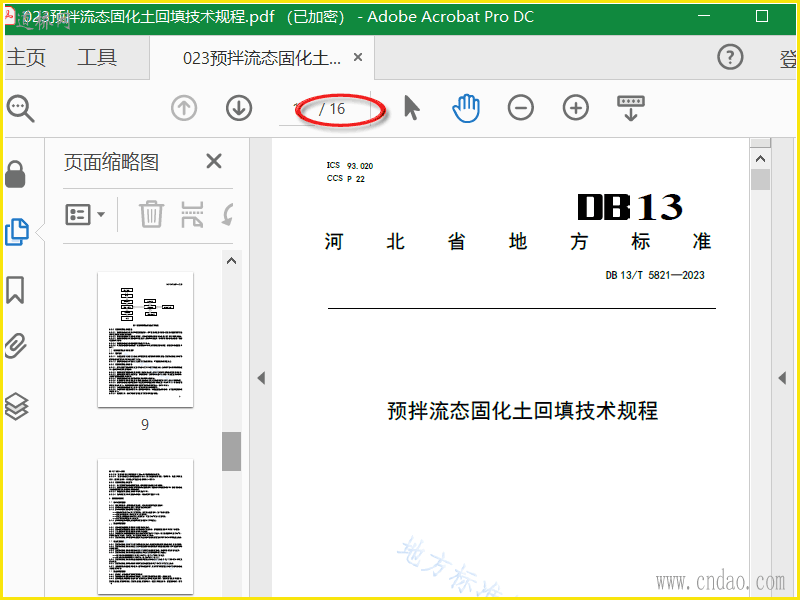
Task: Click the insert pages icon
Action: (x=192, y=214)
